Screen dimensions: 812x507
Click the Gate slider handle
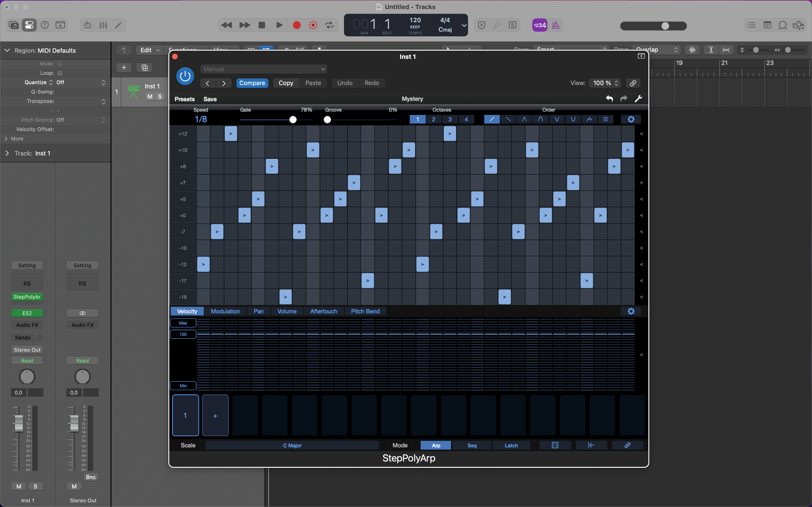pos(293,120)
